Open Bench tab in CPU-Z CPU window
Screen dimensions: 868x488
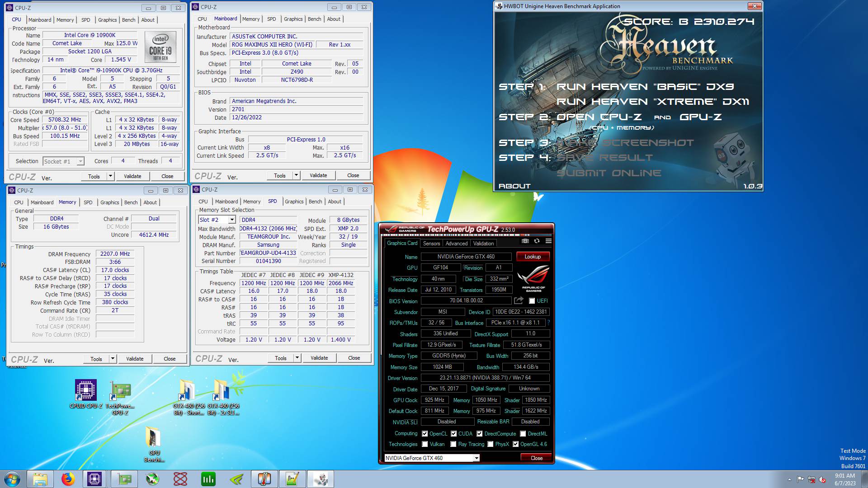click(x=129, y=20)
